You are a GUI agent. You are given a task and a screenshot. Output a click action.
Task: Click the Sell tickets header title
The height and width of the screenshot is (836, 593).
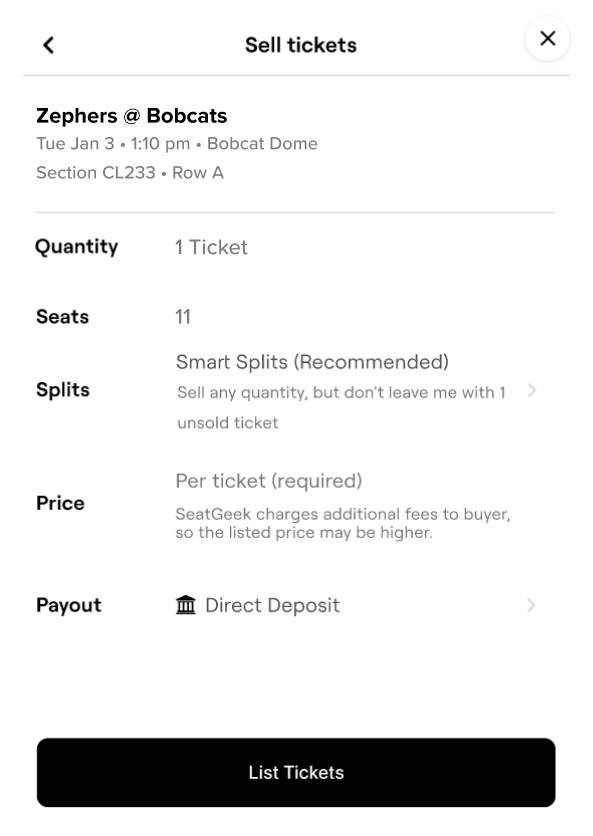(x=300, y=44)
